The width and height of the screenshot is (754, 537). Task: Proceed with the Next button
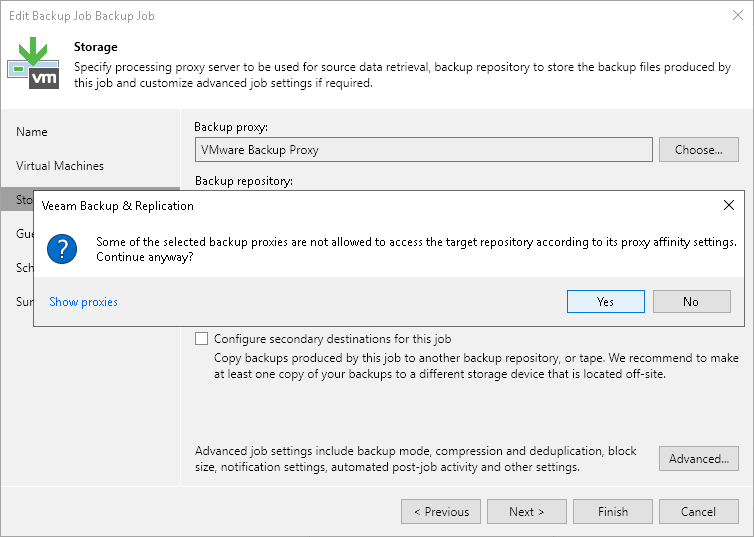point(526,511)
